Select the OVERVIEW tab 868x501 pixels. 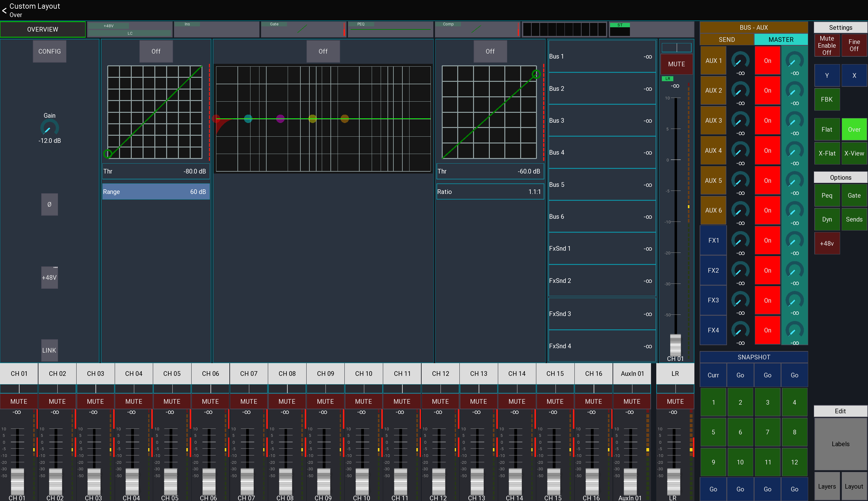[43, 29]
